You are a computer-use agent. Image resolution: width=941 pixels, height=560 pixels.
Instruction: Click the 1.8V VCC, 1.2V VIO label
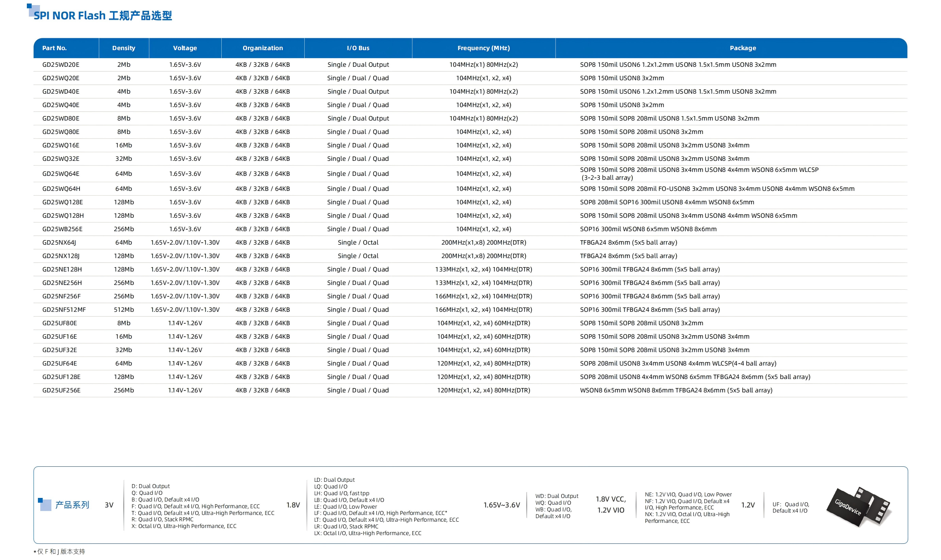tap(611, 505)
